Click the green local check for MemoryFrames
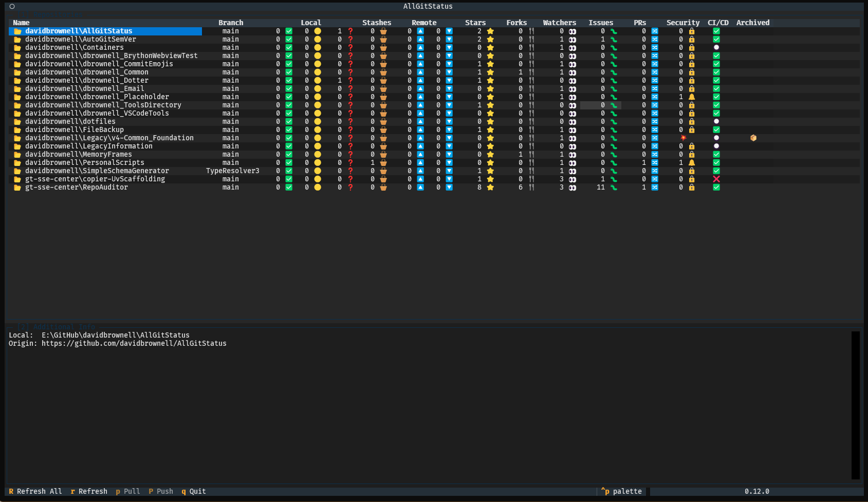This screenshot has width=868, height=502. pos(289,155)
